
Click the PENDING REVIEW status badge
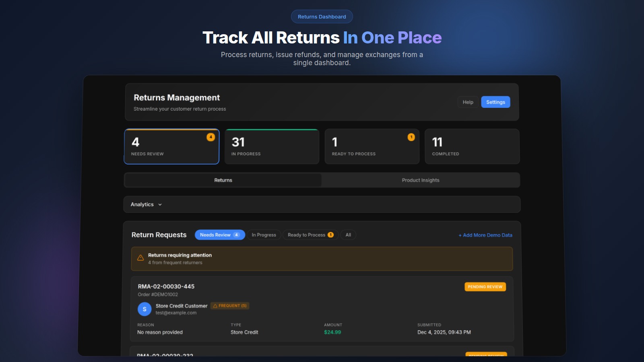click(x=485, y=287)
